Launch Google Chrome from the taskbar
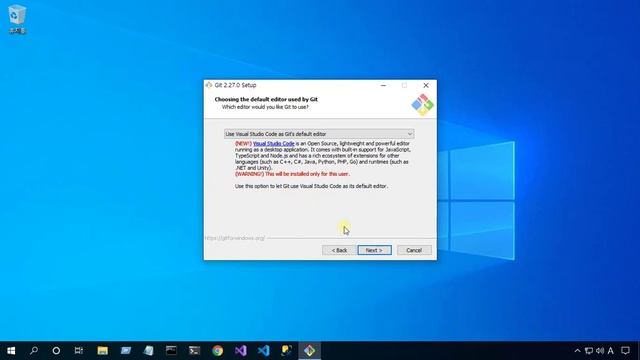The image size is (640, 360). [x=218, y=351]
